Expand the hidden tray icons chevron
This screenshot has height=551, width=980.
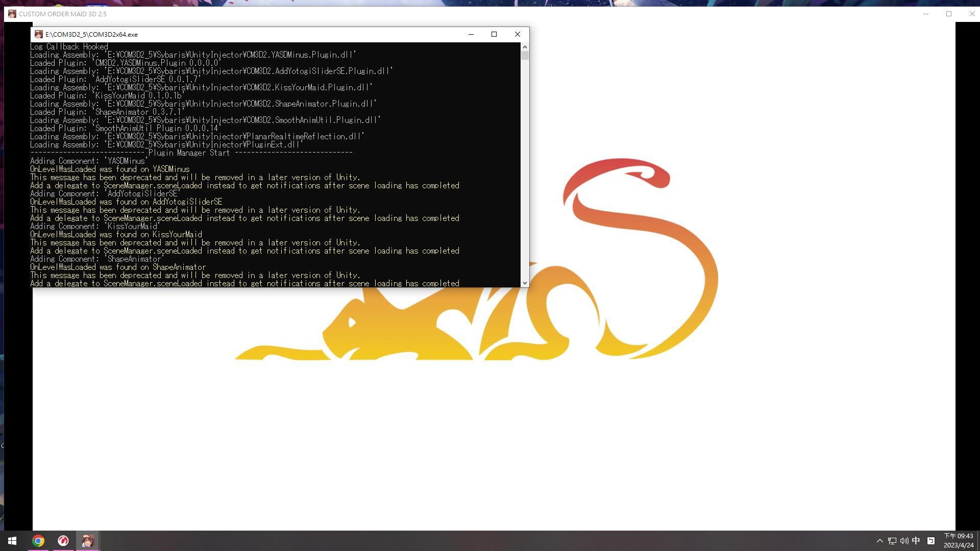pos(879,541)
